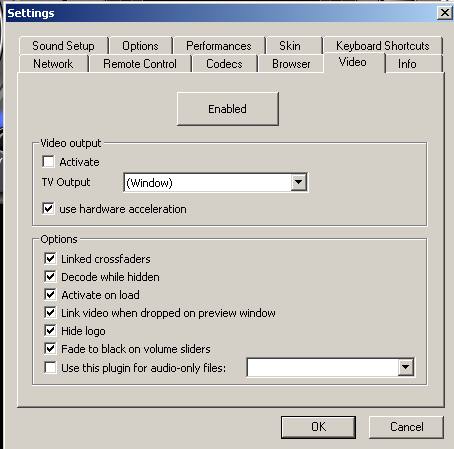Toggle the Activate video output checkbox

[x=48, y=162]
